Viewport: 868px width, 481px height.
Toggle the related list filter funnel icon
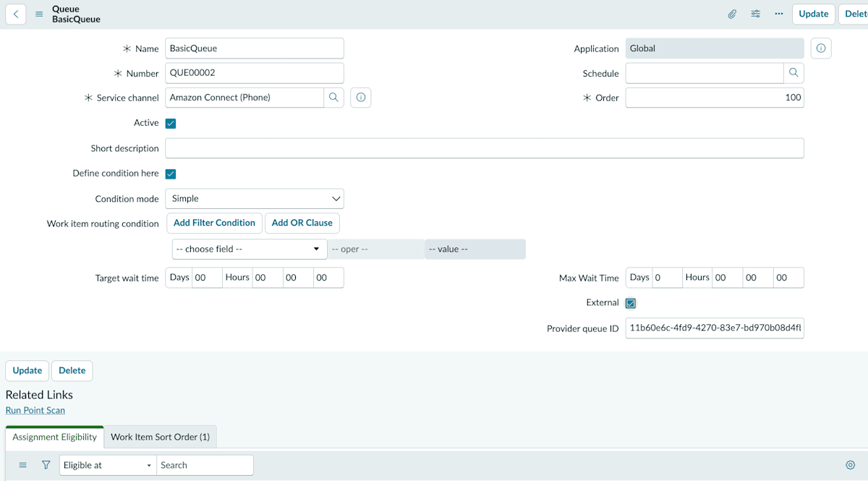click(46, 465)
